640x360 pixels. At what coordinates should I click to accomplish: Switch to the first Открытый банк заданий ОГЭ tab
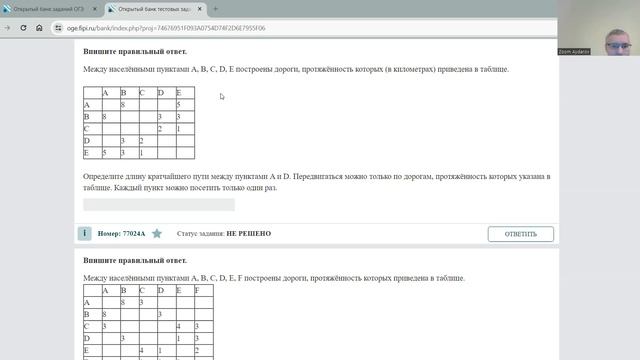click(48, 9)
